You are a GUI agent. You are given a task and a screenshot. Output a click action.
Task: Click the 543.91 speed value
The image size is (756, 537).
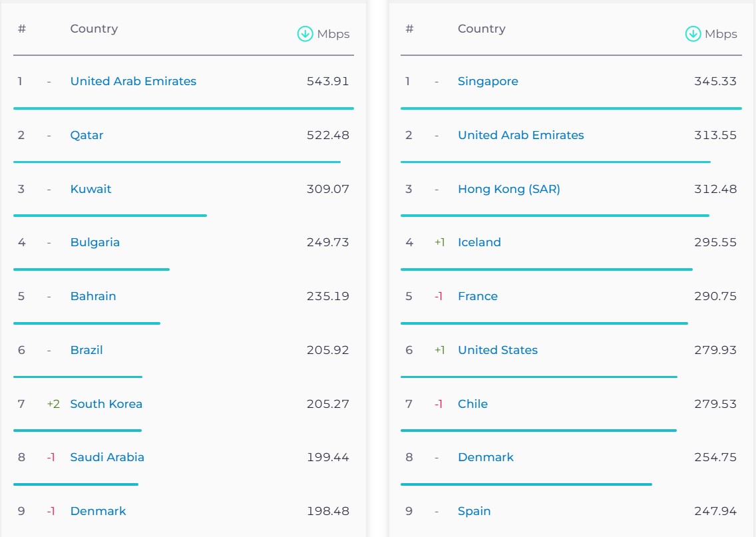point(328,81)
